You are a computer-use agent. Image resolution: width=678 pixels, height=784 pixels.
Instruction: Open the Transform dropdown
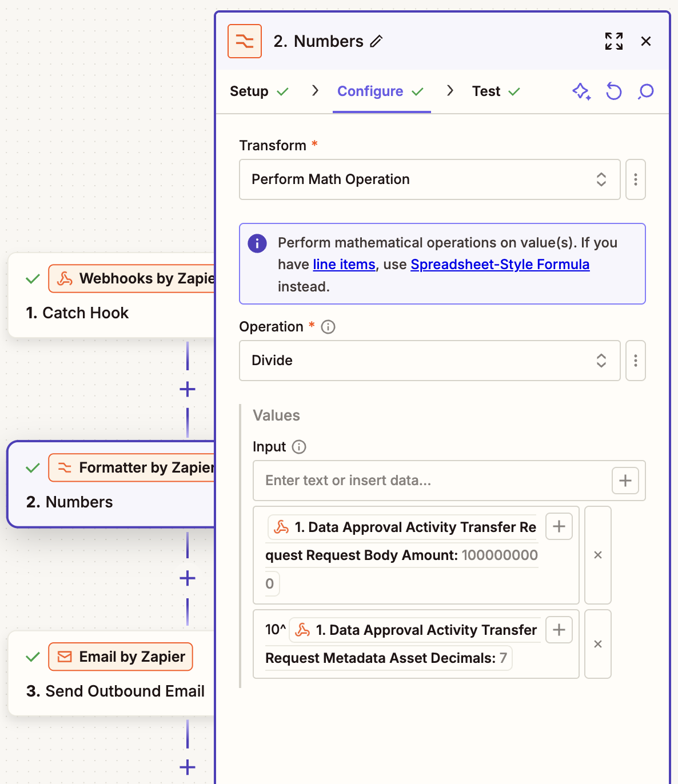pos(430,179)
